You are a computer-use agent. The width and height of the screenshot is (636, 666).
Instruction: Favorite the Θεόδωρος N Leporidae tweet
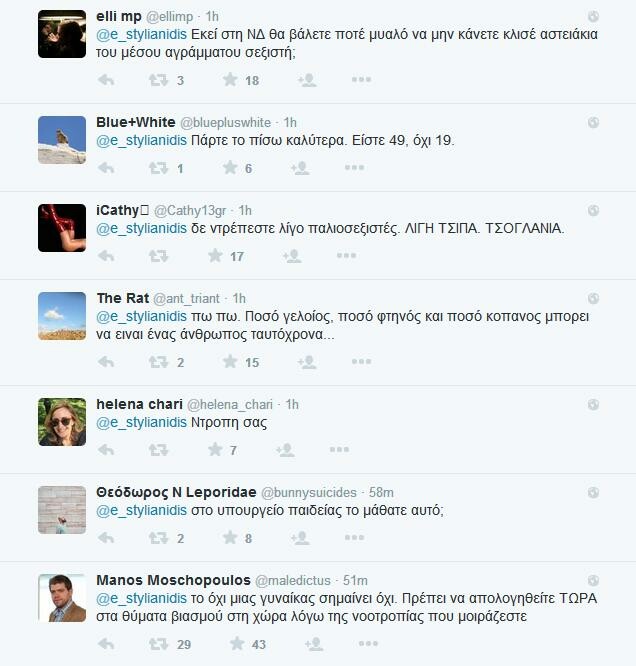pyautogui.click(x=230, y=538)
